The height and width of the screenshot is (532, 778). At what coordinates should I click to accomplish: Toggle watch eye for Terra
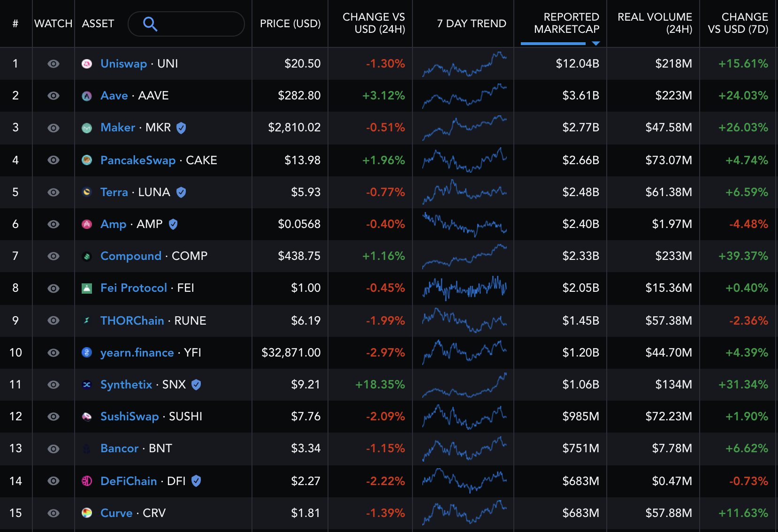click(53, 192)
